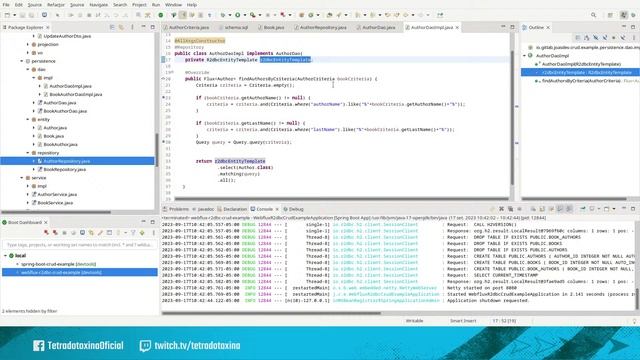The height and width of the screenshot is (360, 640).
Task: Select AuthorService.java in the tree
Action: pos(57,195)
